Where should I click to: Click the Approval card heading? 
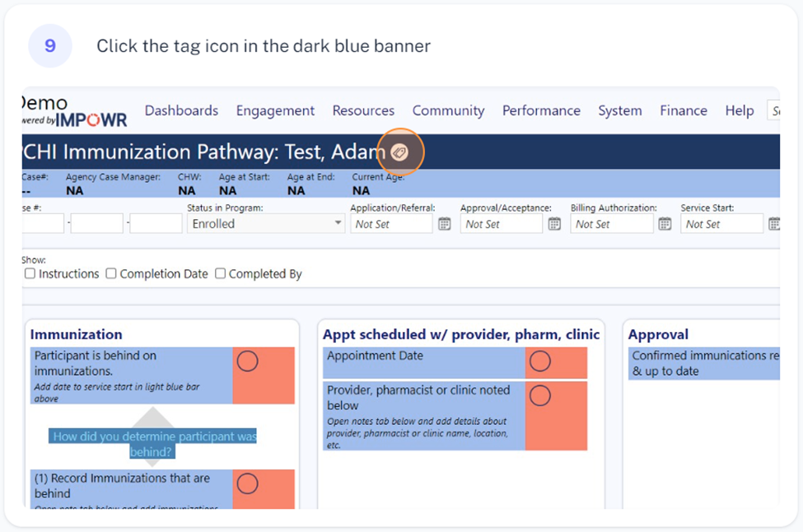tap(658, 334)
